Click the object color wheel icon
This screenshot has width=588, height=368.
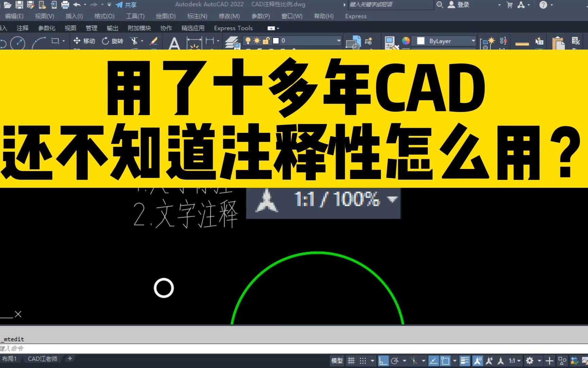point(406,41)
